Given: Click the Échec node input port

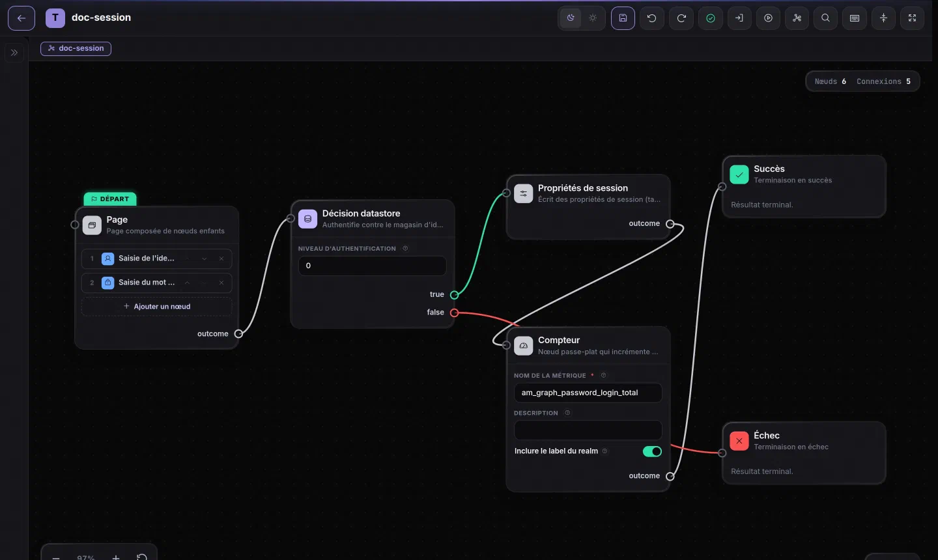Looking at the screenshot, I should (x=722, y=453).
